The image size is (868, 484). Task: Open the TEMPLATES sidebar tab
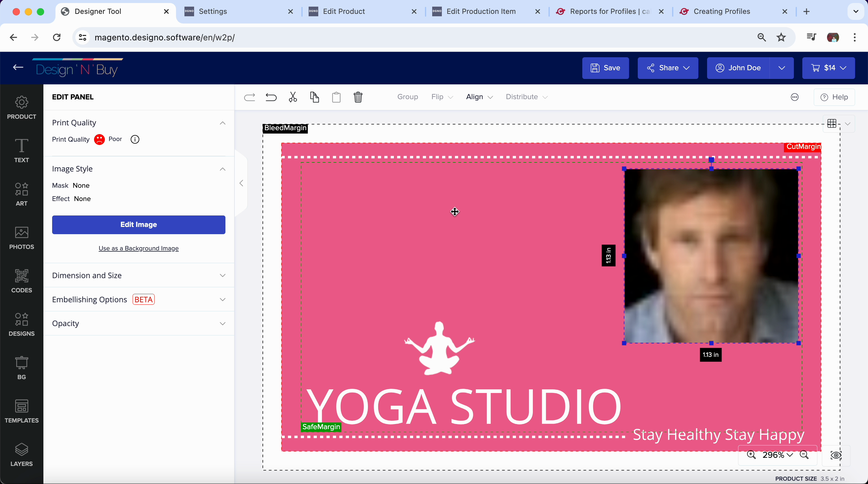(x=22, y=411)
